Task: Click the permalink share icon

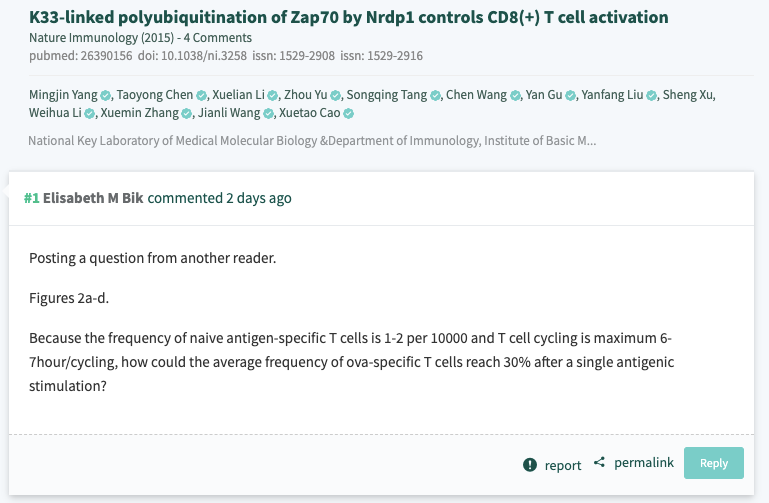Action: pos(600,463)
